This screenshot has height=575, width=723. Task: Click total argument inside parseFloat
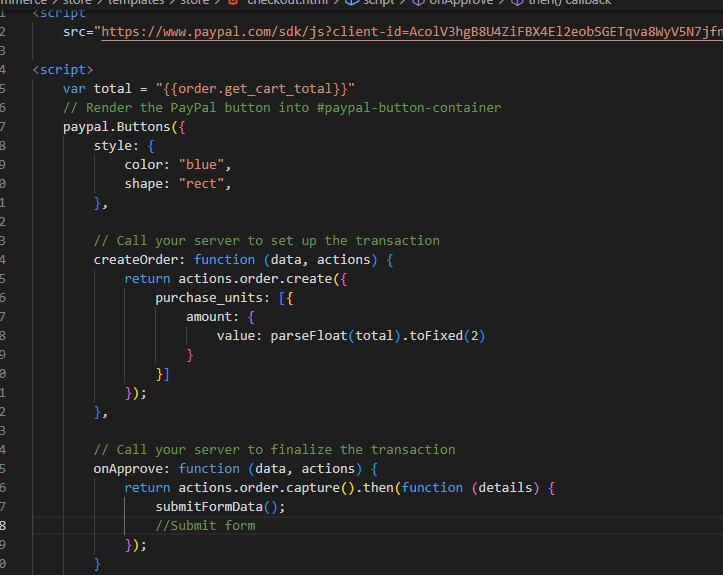[374, 336]
